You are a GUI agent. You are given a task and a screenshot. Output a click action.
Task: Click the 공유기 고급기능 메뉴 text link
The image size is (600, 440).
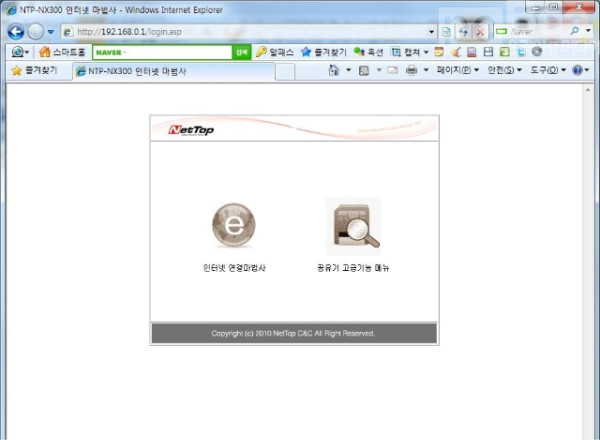click(353, 268)
